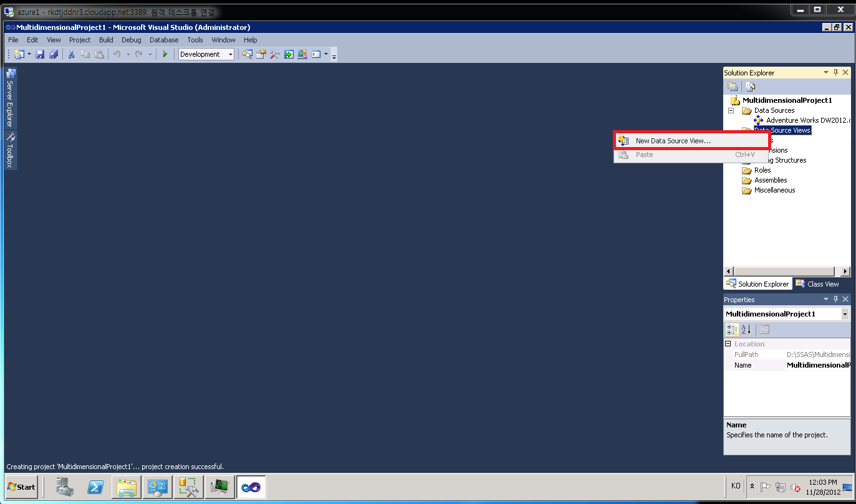The height and width of the screenshot is (504, 856).
Task: Select the Assemblies folder
Action: (x=771, y=180)
